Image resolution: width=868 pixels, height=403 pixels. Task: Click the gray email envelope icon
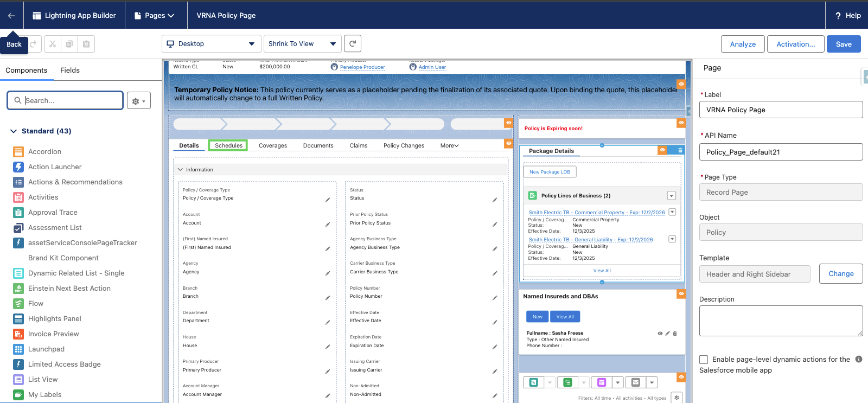tap(636, 382)
